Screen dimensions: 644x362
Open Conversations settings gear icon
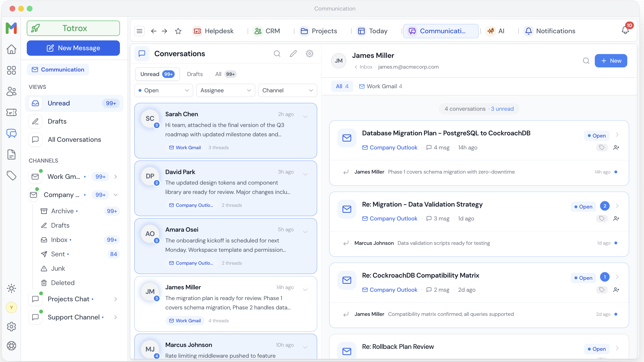pyautogui.click(x=310, y=54)
